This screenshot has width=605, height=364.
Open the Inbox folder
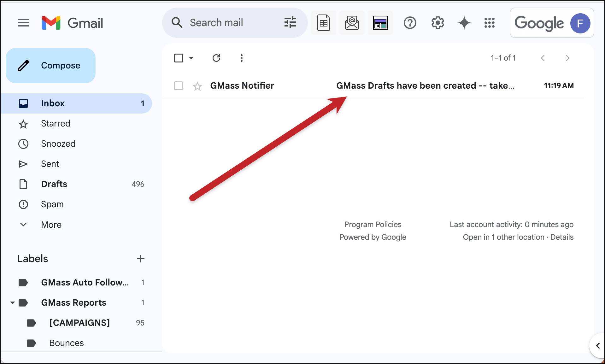(76, 103)
